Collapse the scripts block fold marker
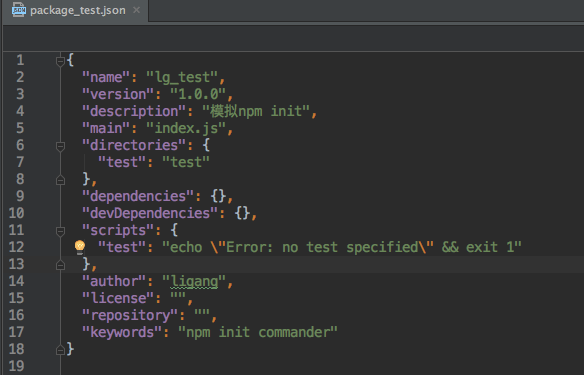584x375 pixels. coord(60,231)
